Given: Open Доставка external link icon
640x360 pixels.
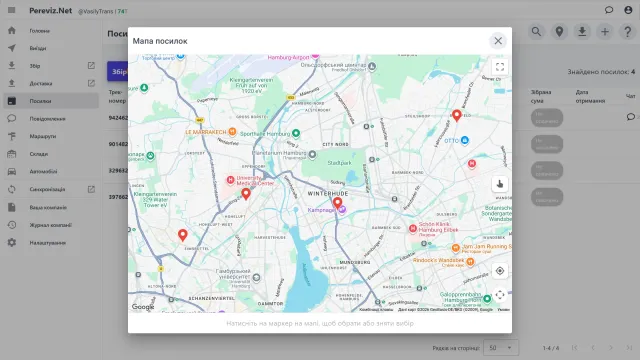Looking at the screenshot, I should (91, 83).
